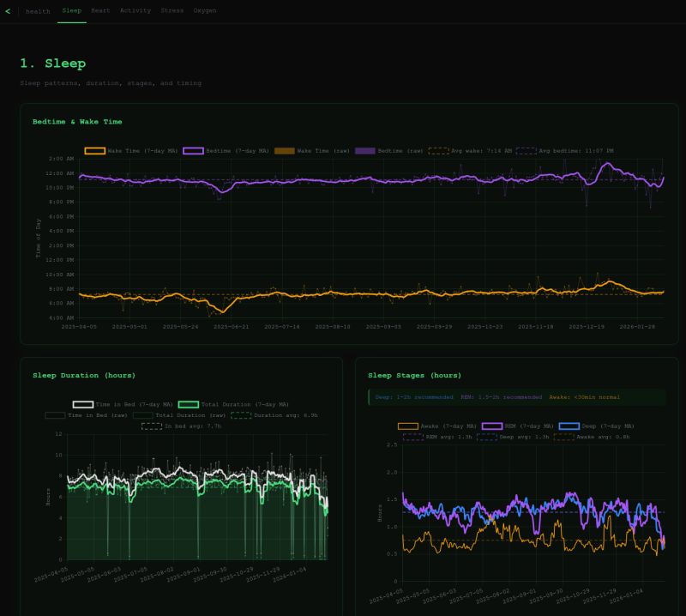The image size is (686, 616).
Task: Toggle REM (7-day MA) legend item
Action: [492, 426]
